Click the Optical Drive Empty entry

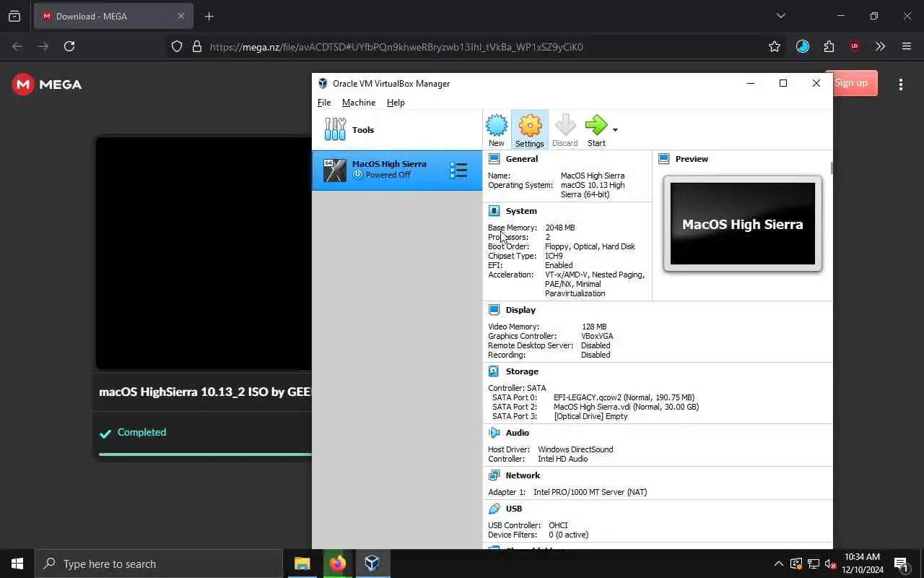pos(590,416)
